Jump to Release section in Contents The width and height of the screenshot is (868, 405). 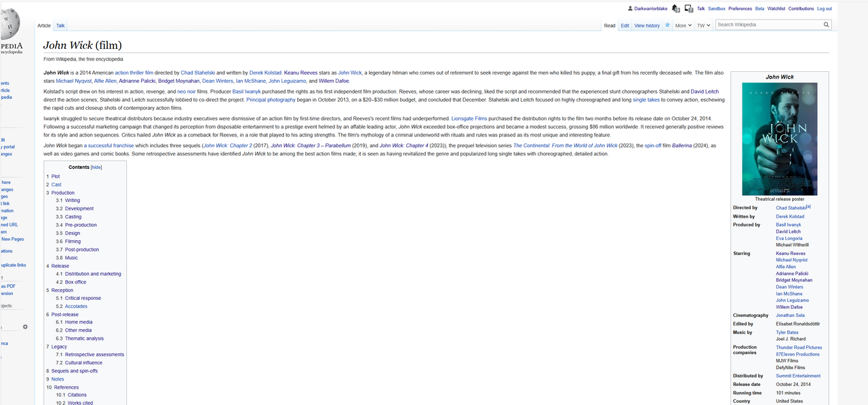(60, 266)
